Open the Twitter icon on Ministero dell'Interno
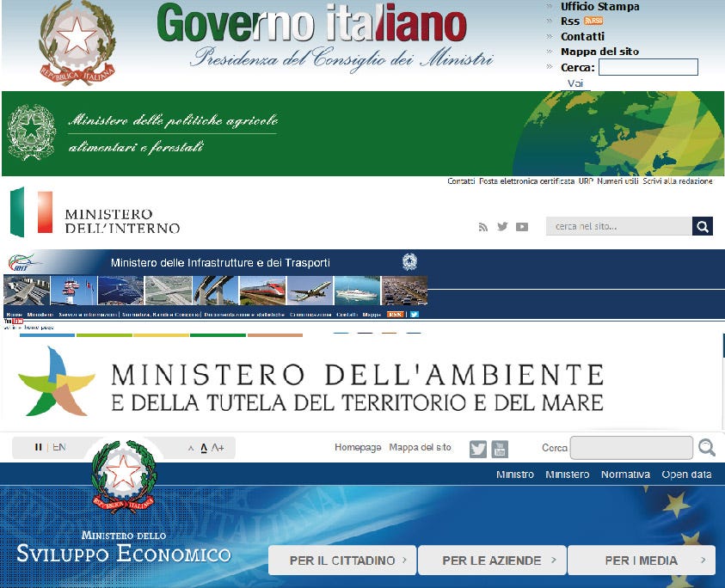This screenshot has width=725, height=588. tap(502, 226)
